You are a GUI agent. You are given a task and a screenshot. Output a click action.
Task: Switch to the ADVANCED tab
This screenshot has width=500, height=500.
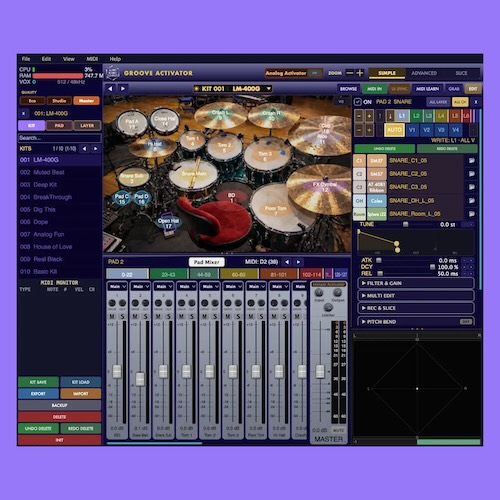424,73
